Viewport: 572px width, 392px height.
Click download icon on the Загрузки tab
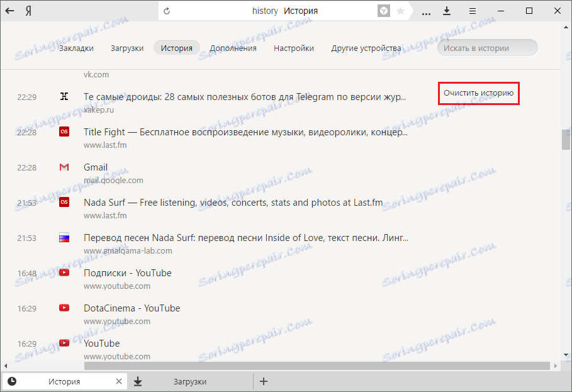click(138, 381)
